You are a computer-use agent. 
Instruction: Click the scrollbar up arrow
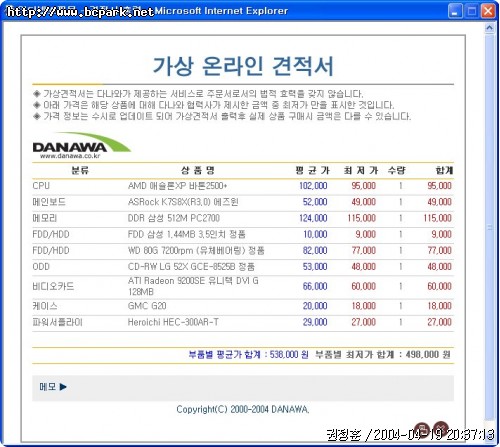point(489,28)
